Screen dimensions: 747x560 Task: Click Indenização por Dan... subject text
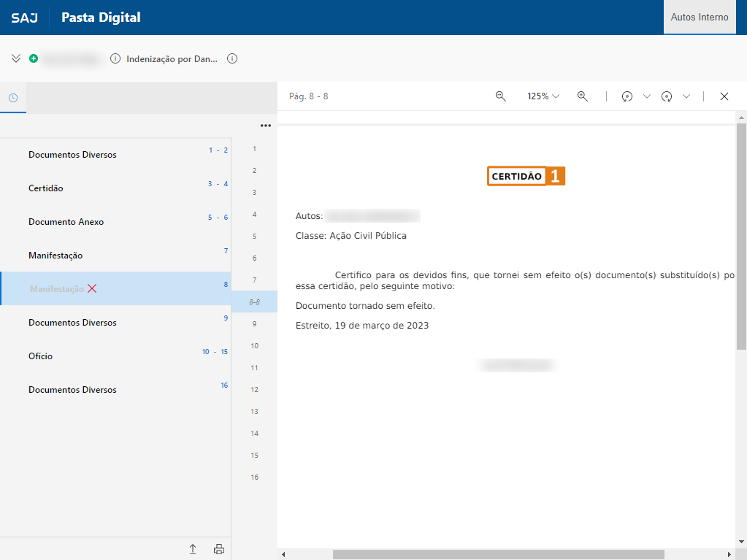(172, 59)
